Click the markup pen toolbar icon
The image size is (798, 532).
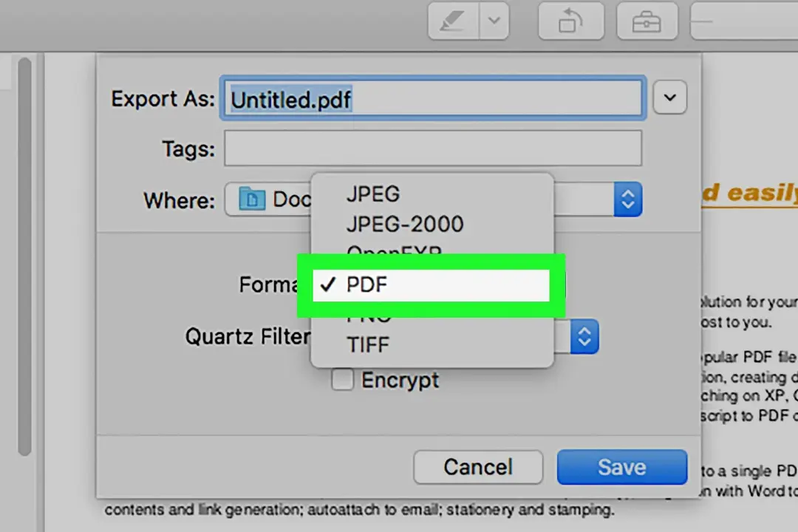point(454,21)
